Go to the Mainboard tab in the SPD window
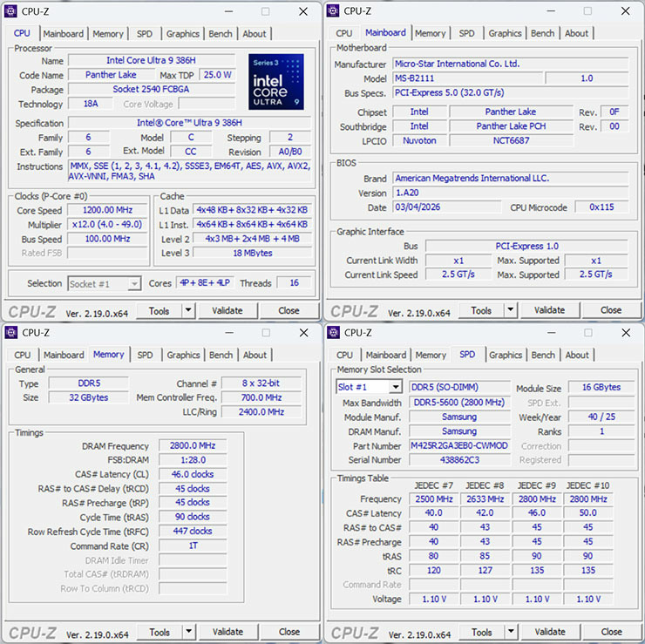This screenshot has width=645, height=644. [386, 355]
